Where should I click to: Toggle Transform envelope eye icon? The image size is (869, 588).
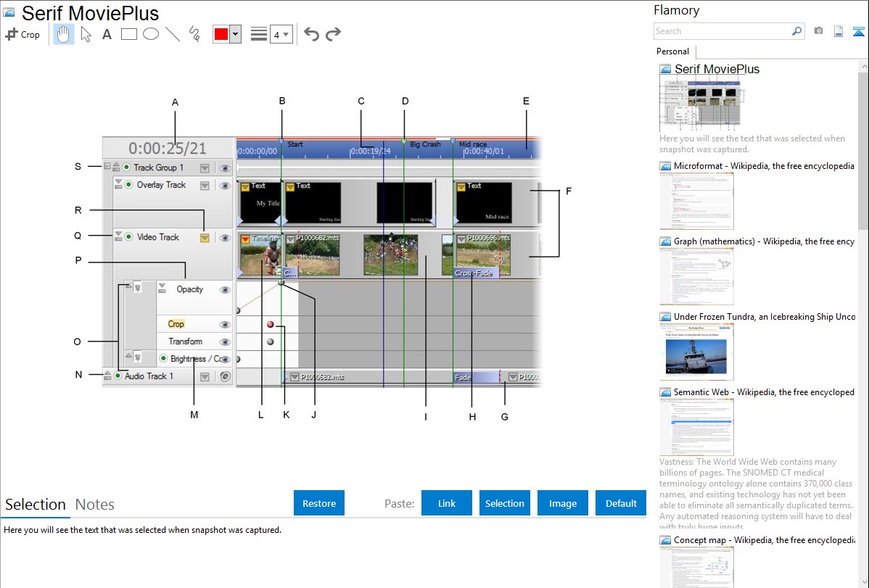pos(224,342)
